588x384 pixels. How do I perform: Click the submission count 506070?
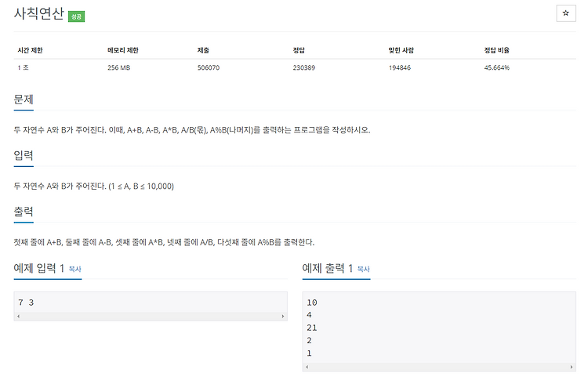point(209,68)
